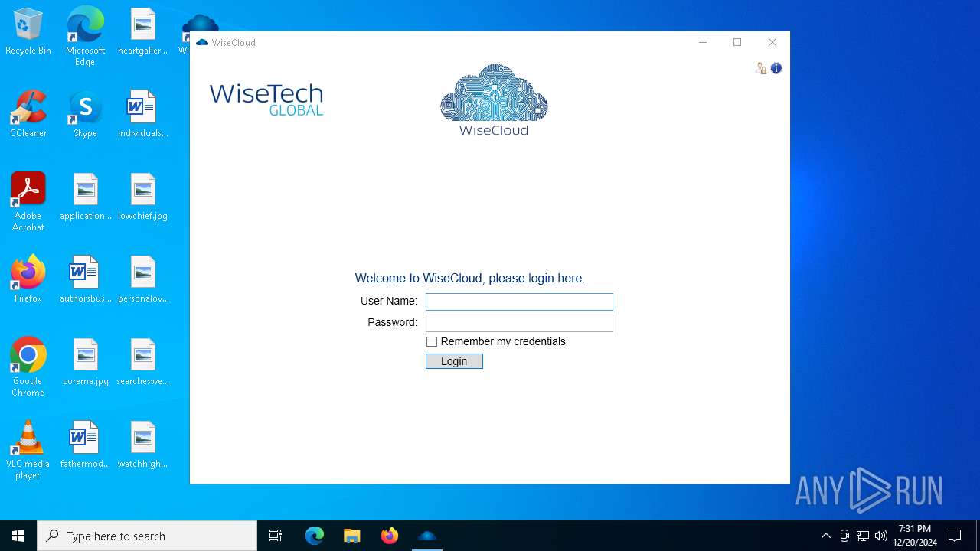980x551 pixels.
Task: Click the User Name input field
Action: [x=519, y=302]
